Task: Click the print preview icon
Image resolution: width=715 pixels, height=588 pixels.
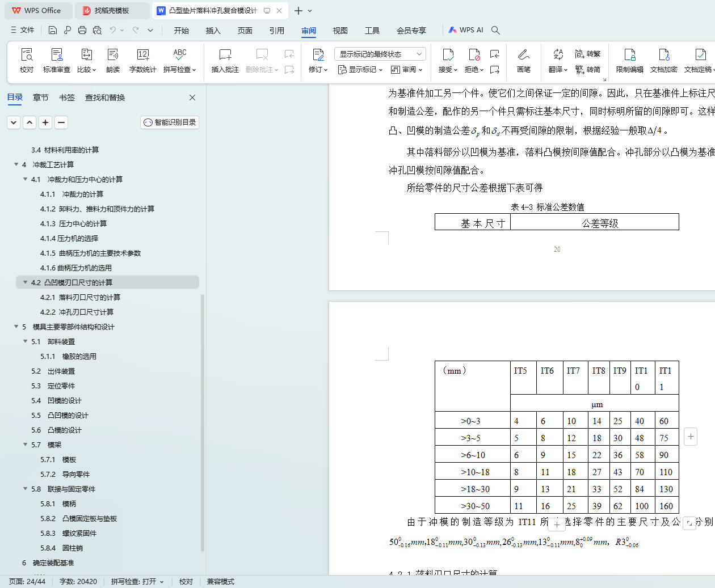Action: point(97,30)
